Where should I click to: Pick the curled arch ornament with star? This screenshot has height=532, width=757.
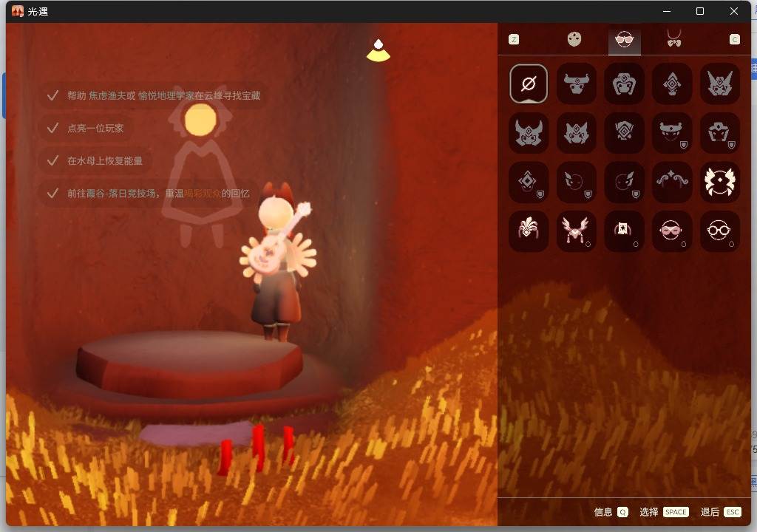[671, 182]
